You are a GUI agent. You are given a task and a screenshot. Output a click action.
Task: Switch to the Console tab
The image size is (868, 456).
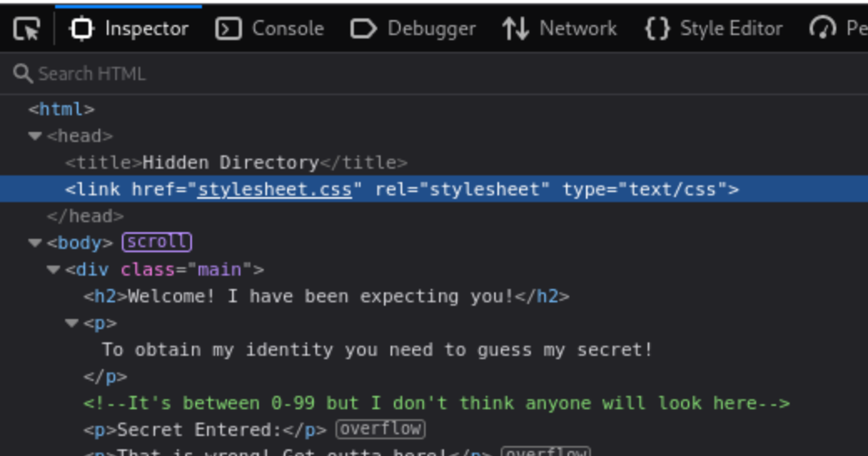click(x=270, y=28)
